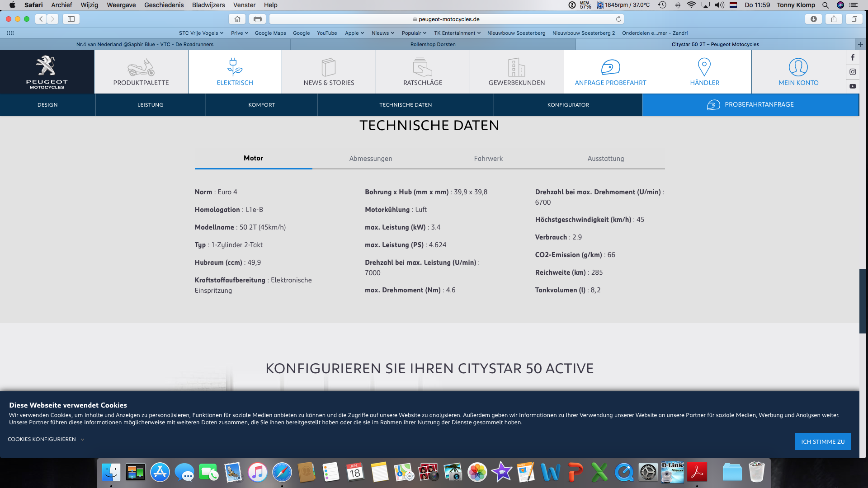Click the page vertical scrollbar thumb
The height and width of the screenshot is (488, 868).
863,301
